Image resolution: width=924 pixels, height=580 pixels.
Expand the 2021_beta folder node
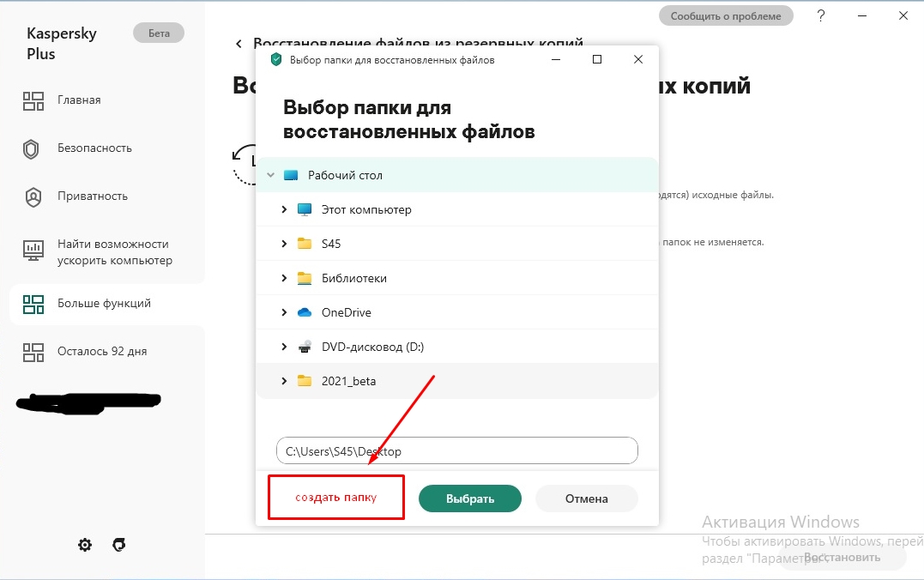(x=284, y=381)
